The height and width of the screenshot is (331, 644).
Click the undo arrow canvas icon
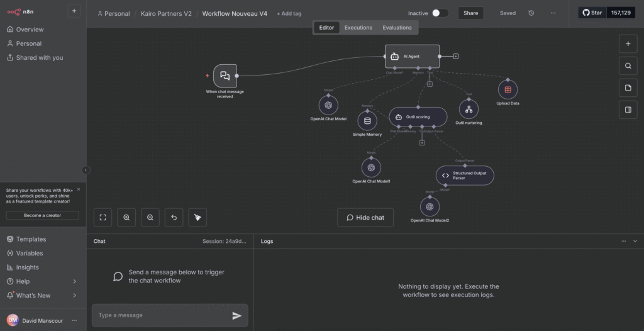(174, 217)
